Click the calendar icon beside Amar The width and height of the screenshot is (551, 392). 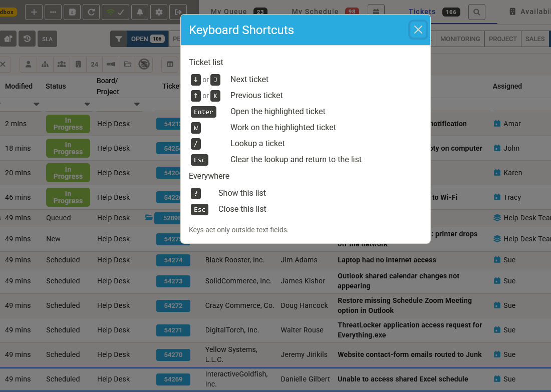(x=497, y=123)
